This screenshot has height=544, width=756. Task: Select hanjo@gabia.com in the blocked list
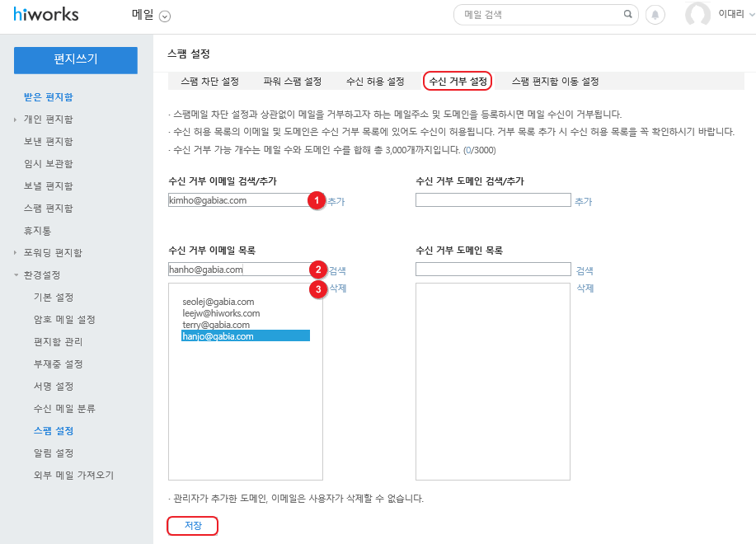tap(245, 336)
